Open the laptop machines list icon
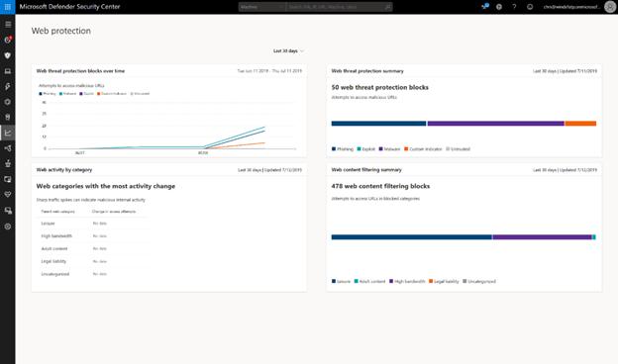This screenshot has width=618, height=364. (8, 71)
